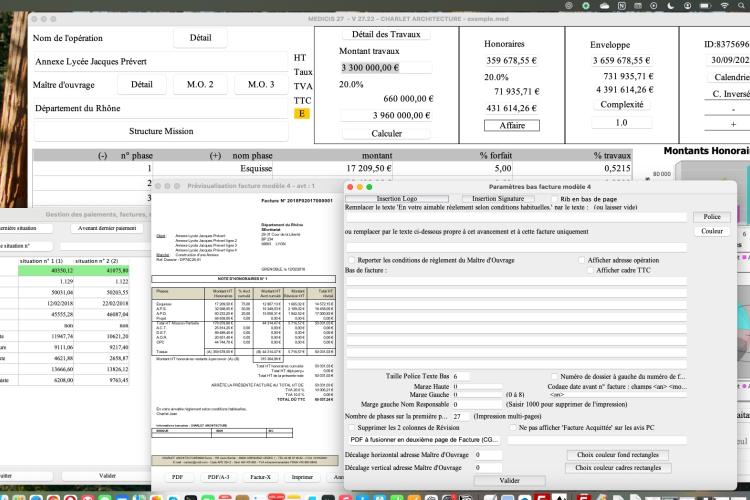Image resolution: width=750 pixels, height=500 pixels.
Task: Open Détail des Travaux
Action: [386, 34]
